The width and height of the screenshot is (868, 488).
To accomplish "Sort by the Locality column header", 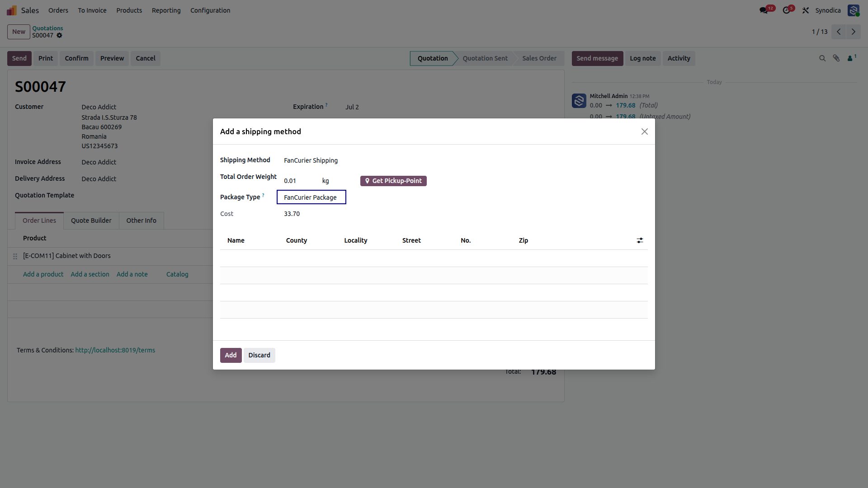I will click(356, 240).
